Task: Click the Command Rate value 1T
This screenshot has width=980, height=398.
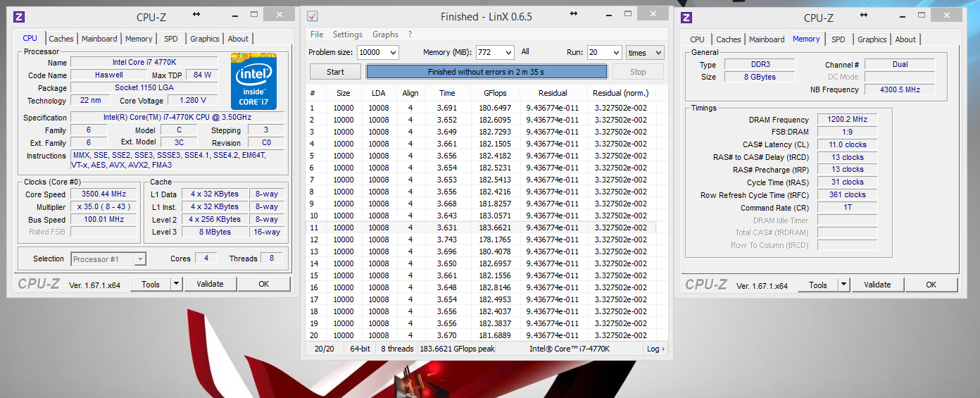Action: point(847,208)
